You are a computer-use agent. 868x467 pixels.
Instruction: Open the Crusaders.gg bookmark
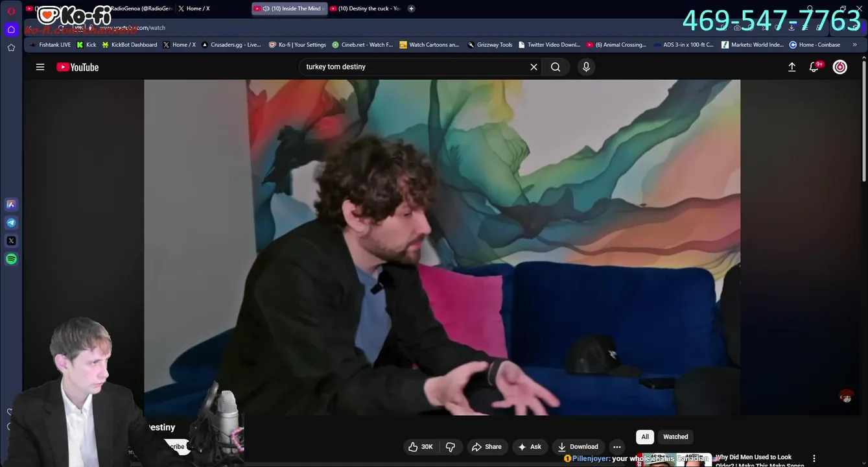(231, 45)
